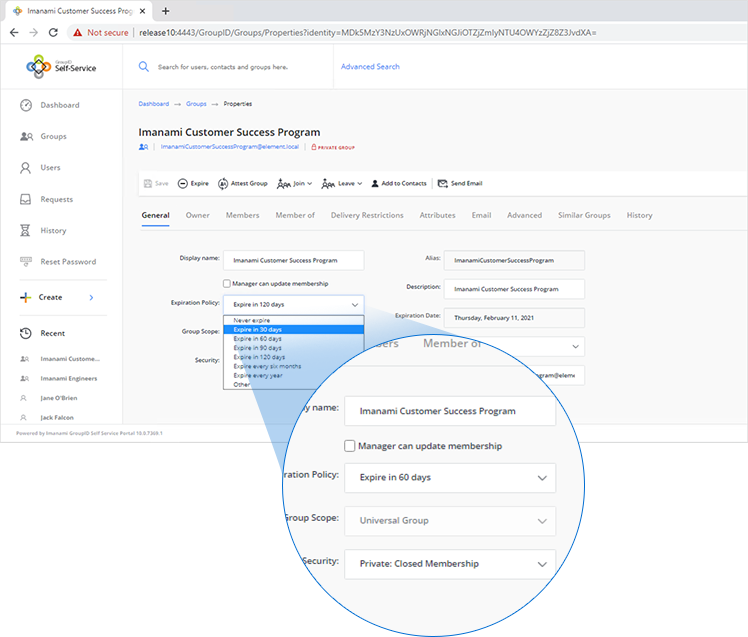Click the Groups sidebar icon
This screenshot has width=748, height=637.
click(26, 136)
